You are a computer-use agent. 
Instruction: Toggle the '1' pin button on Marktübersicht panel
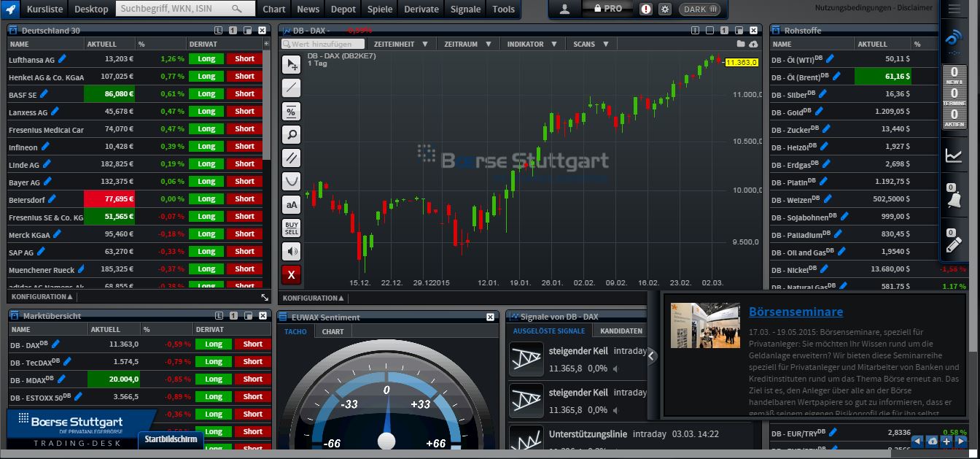(x=233, y=315)
